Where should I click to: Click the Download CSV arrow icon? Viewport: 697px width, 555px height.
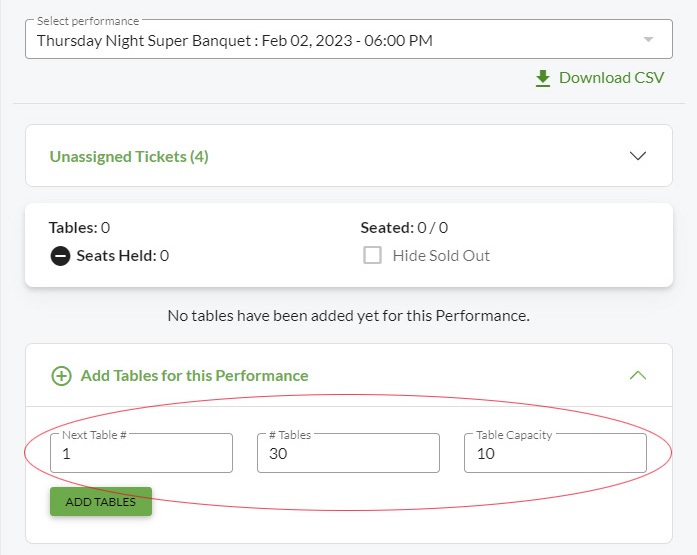tap(542, 78)
